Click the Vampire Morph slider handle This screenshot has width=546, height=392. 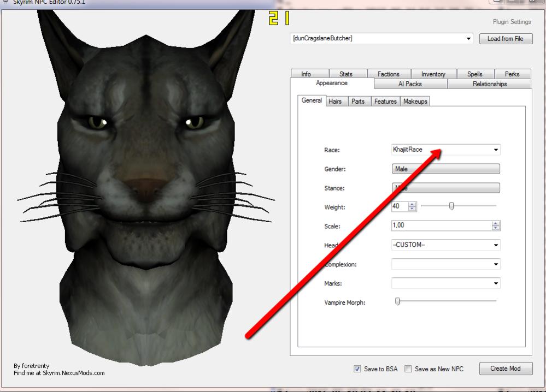click(x=397, y=301)
